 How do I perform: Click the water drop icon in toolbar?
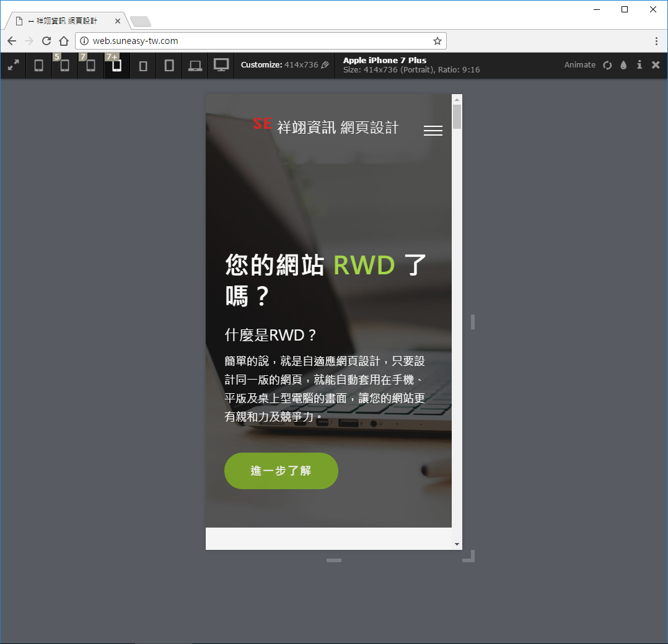(623, 64)
